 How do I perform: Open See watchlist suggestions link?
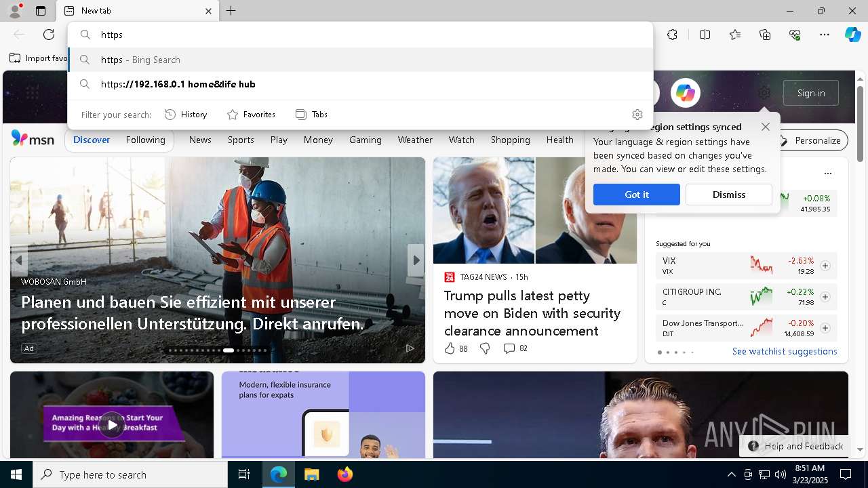click(x=785, y=351)
